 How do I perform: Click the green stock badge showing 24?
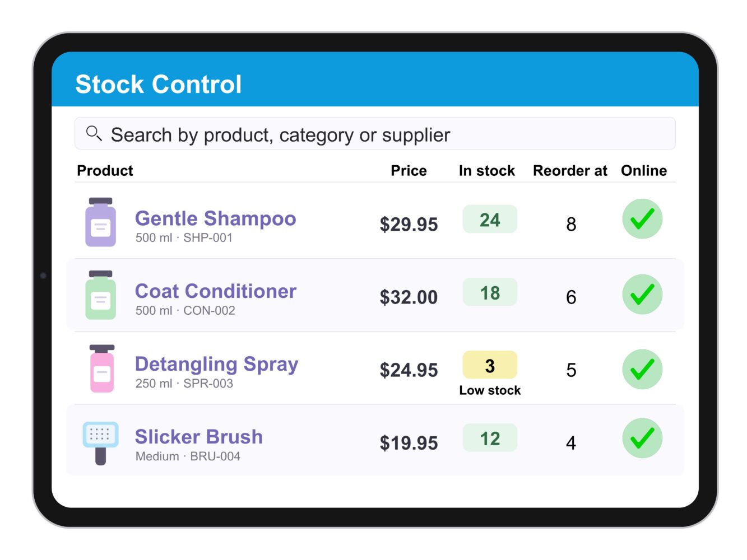coord(490,220)
